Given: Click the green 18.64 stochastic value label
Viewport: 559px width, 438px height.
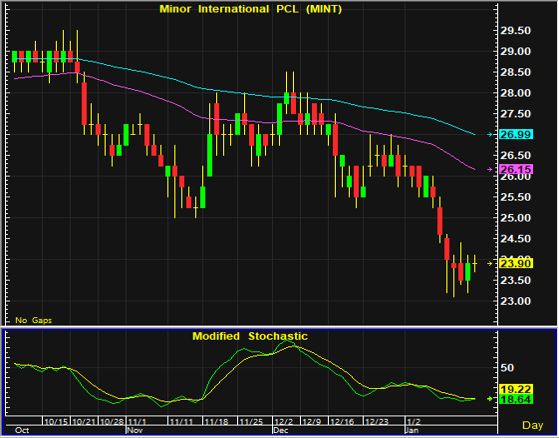Looking at the screenshot, I should [516, 399].
